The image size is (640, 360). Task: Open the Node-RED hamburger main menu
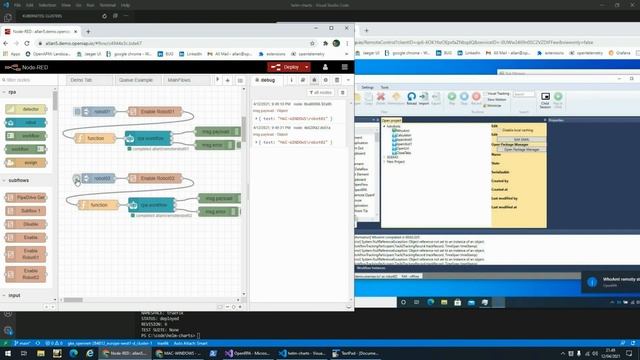pyautogui.click(x=344, y=67)
